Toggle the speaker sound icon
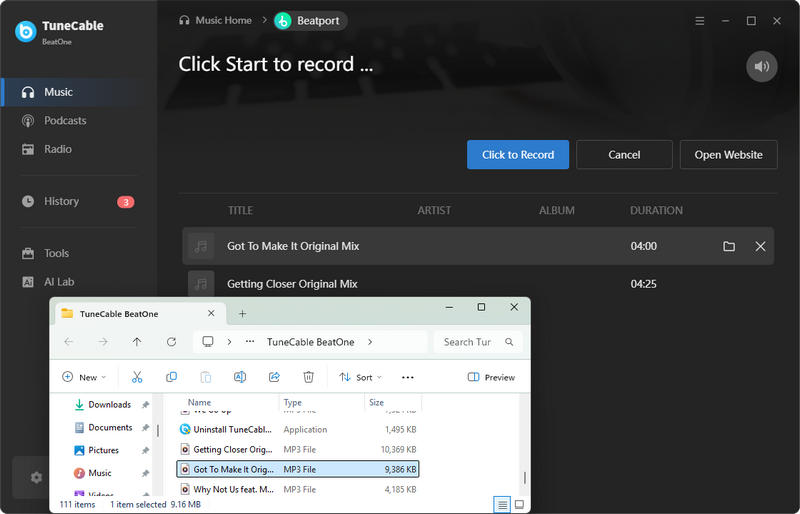 click(761, 66)
